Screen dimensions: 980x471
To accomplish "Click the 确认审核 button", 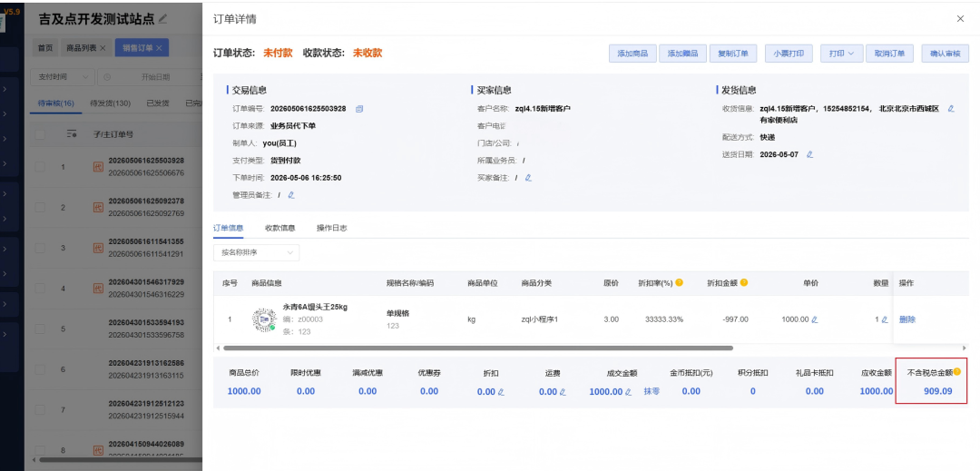I will 945,54.
